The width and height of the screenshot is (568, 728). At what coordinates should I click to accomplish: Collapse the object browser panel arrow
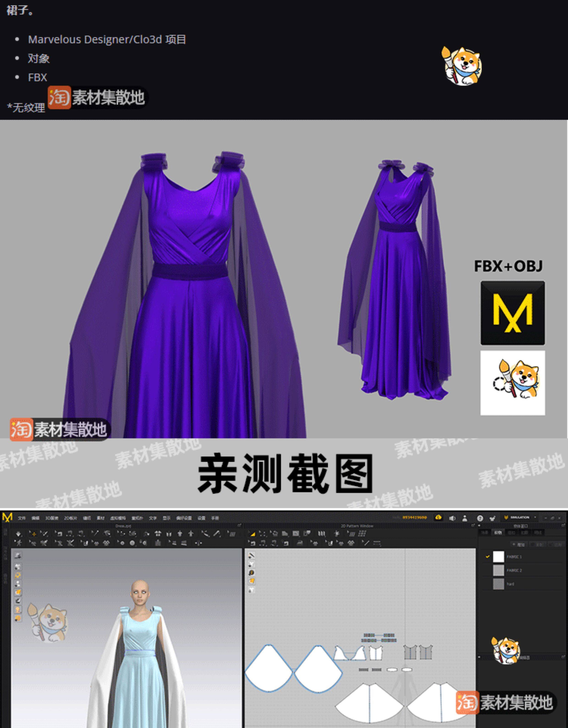[x=479, y=526]
